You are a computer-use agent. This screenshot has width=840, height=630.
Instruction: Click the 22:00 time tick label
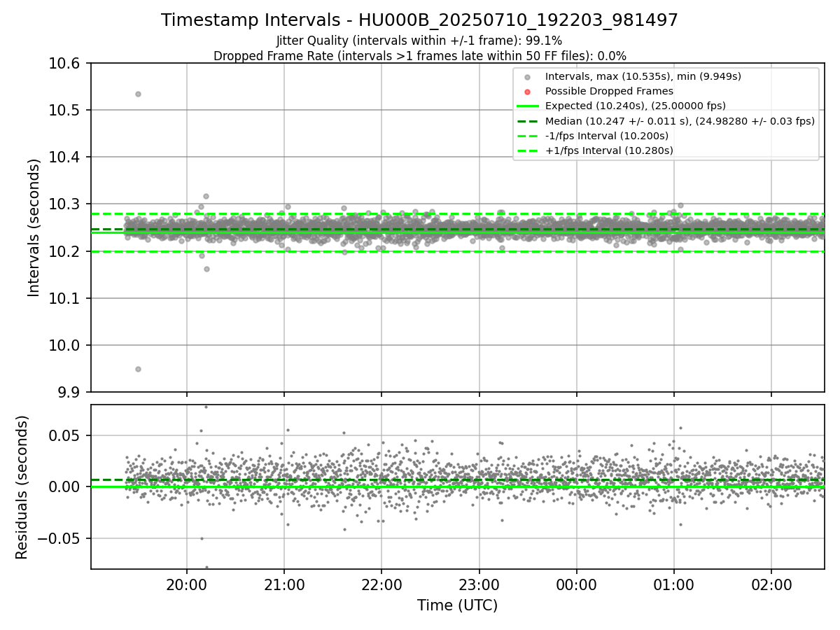point(381,584)
